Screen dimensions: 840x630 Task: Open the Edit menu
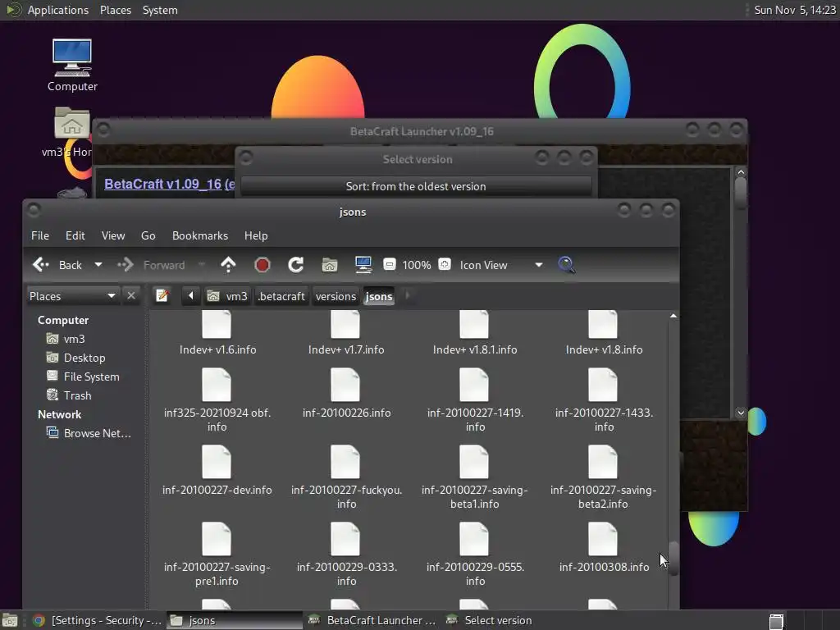click(75, 235)
